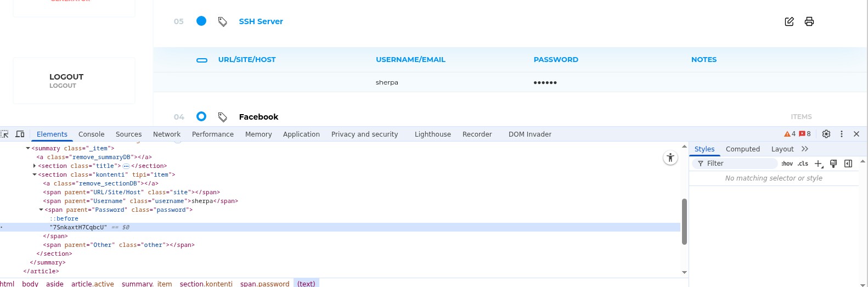The height and width of the screenshot is (287, 868).
Task: Select the Layout sub-tab
Action: click(782, 149)
